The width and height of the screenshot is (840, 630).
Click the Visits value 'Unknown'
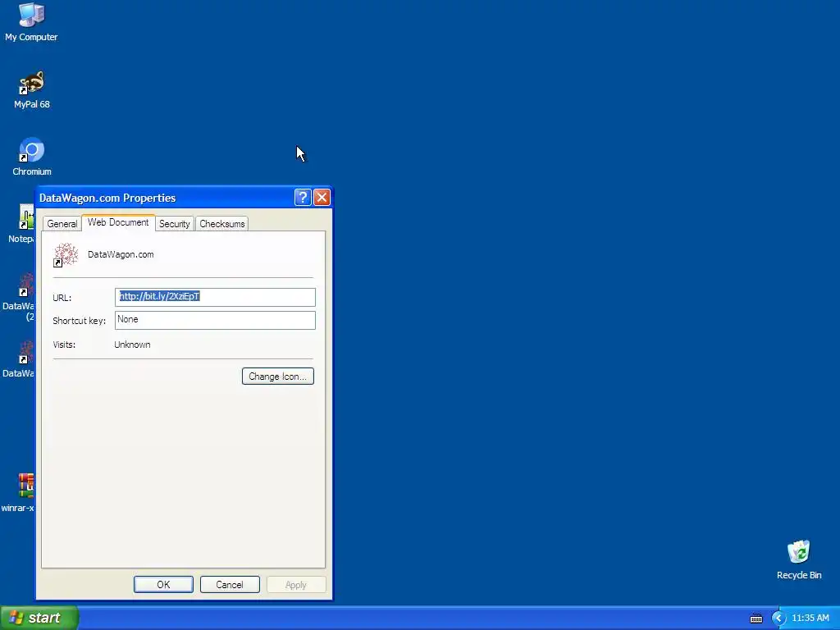(x=132, y=345)
